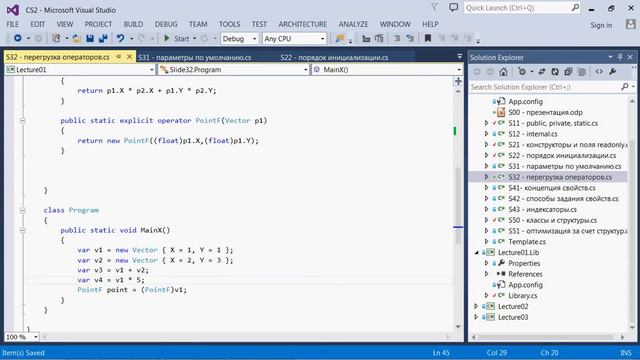Collapse the MainX method outline region
This screenshot has height=360, width=640.
click(x=22, y=230)
